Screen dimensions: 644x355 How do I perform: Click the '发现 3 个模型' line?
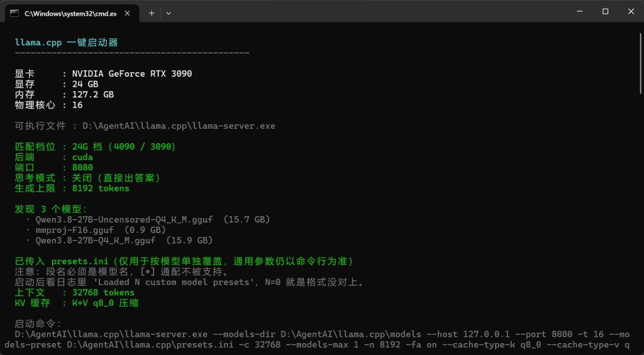[x=52, y=209]
